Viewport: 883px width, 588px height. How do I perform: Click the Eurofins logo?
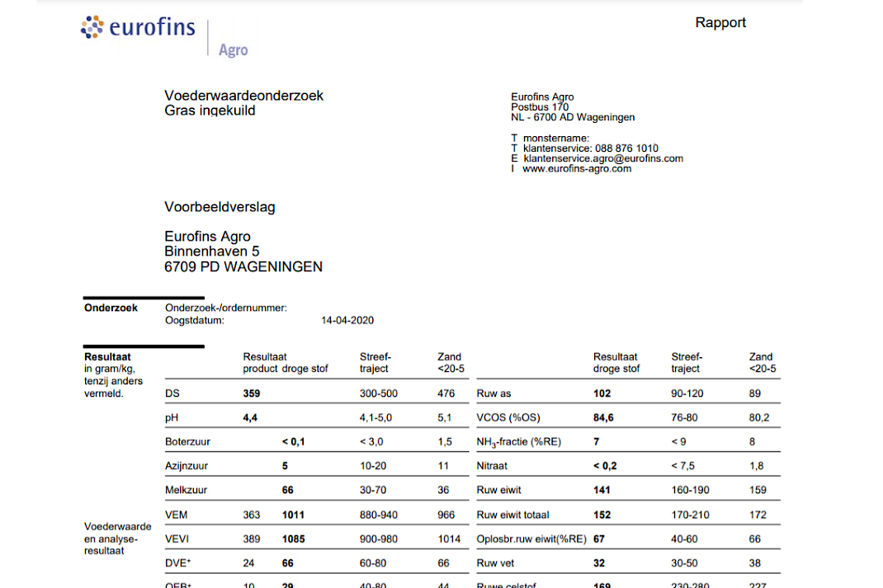[x=138, y=27]
